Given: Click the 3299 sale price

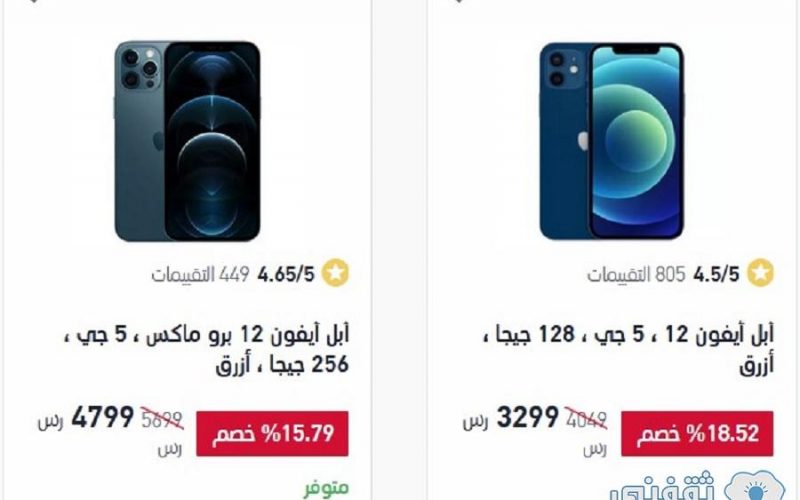Looking at the screenshot, I should [528, 417].
